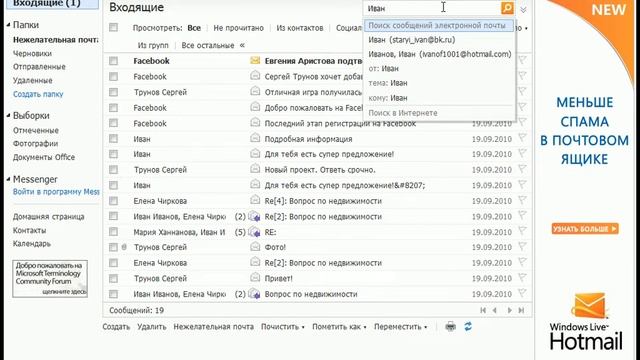Image resolution: width=640 pixels, height=360 pixels.
Task: Open the Переместить dropdown
Action: coord(400,327)
